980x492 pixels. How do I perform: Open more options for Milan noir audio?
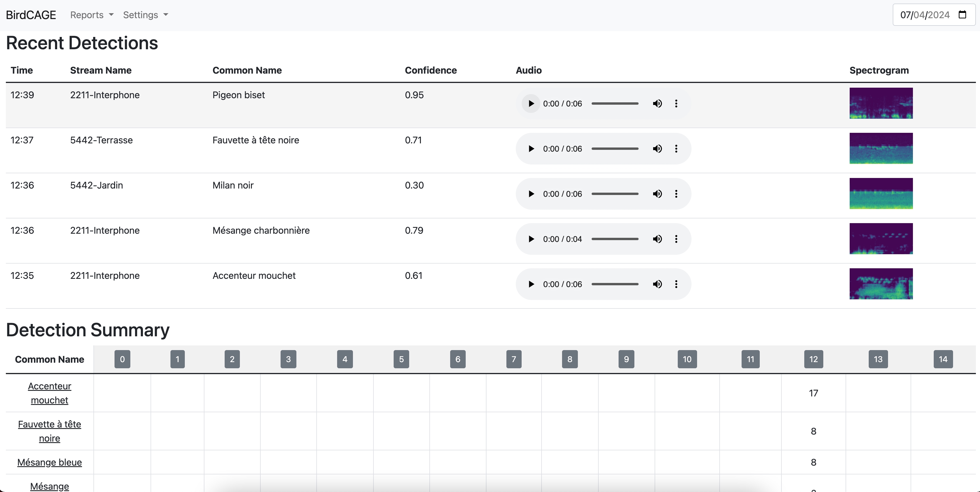tap(676, 194)
